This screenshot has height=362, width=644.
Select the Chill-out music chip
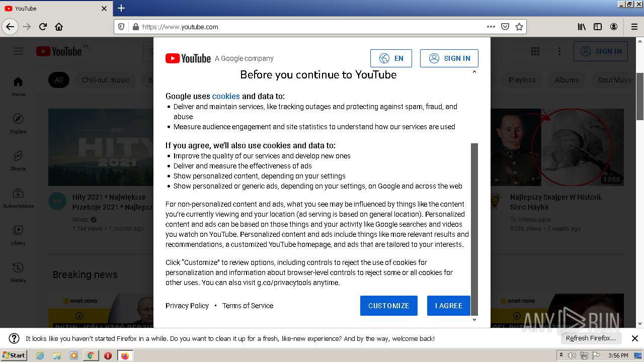coord(106,80)
